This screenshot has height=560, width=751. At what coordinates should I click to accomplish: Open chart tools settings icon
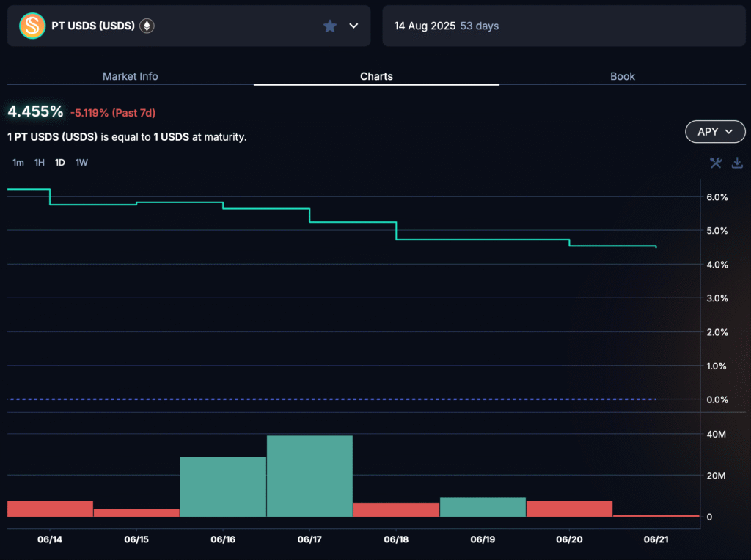(x=716, y=163)
